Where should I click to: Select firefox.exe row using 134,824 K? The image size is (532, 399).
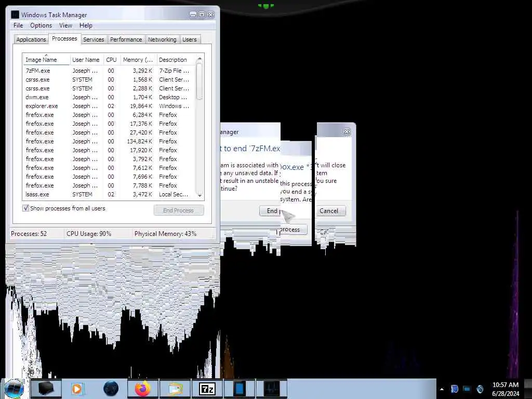[109, 141]
